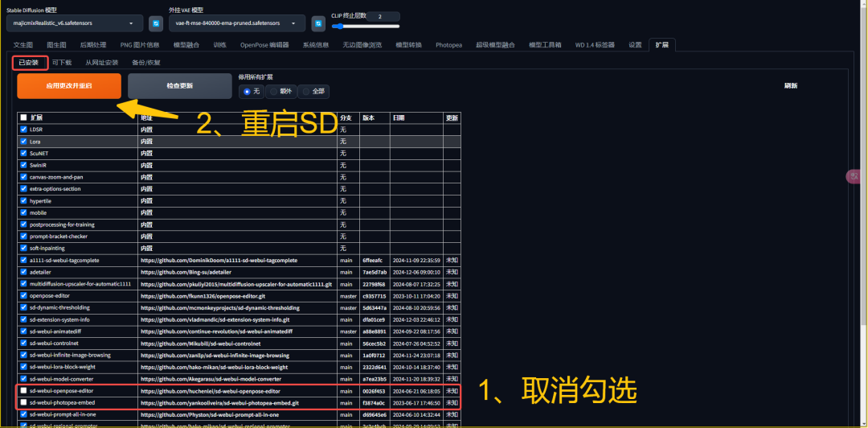Open the 超级模型融合 tab

495,45
